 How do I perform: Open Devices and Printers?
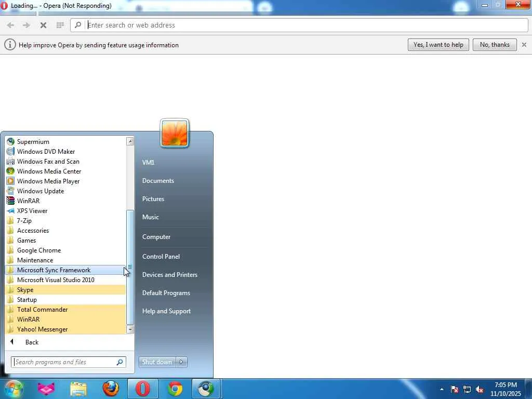tap(170, 275)
